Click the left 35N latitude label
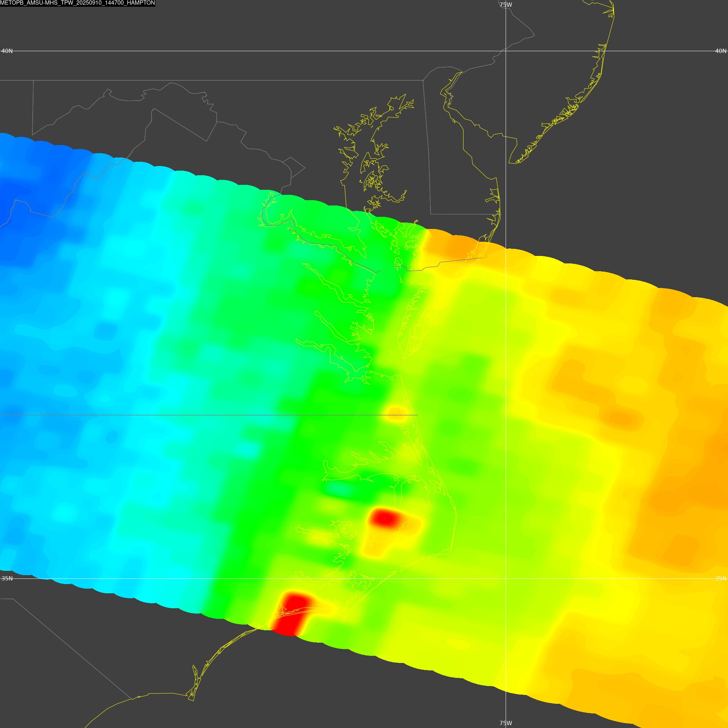Image resolution: width=728 pixels, height=728 pixels. pyautogui.click(x=7, y=578)
